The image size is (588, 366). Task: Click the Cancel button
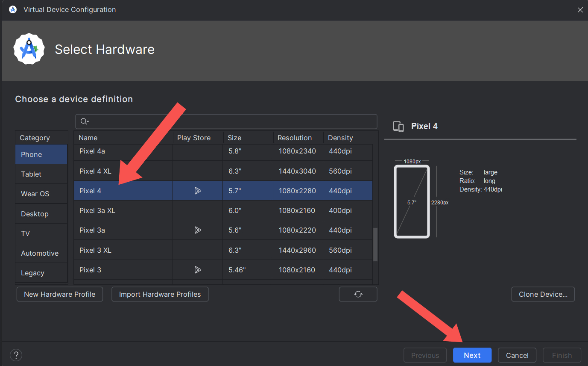[517, 355]
